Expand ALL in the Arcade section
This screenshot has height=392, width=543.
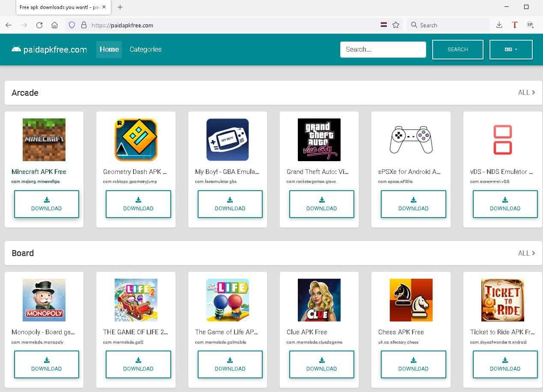(x=526, y=92)
